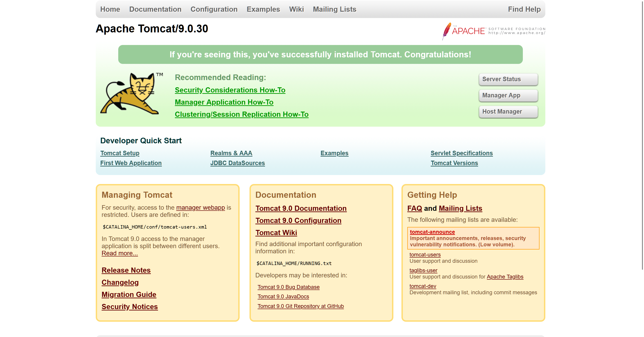644x337 pixels.
Task: Open Clustering/Session Replication How-To link
Action: click(x=241, y=114)
